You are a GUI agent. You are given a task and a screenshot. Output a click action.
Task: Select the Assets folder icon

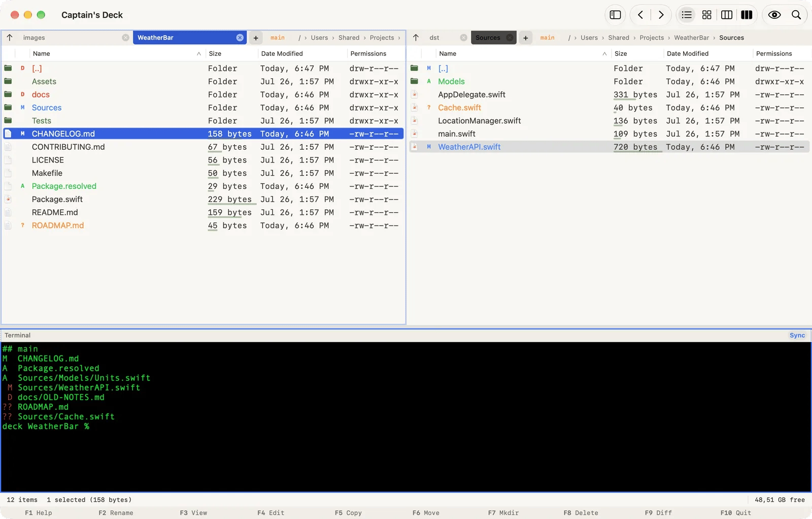(8, 81)
